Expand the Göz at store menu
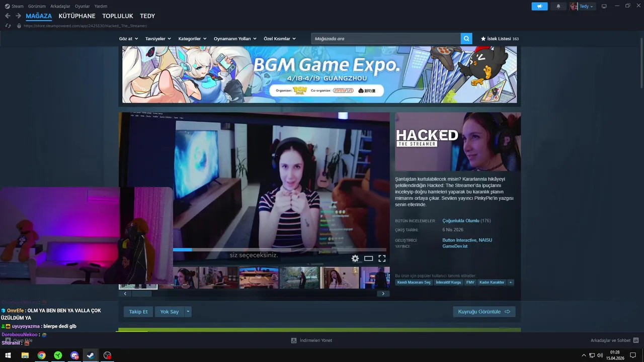Image resolution: width=644 pixels, height=362 pixels. (129, 39)
